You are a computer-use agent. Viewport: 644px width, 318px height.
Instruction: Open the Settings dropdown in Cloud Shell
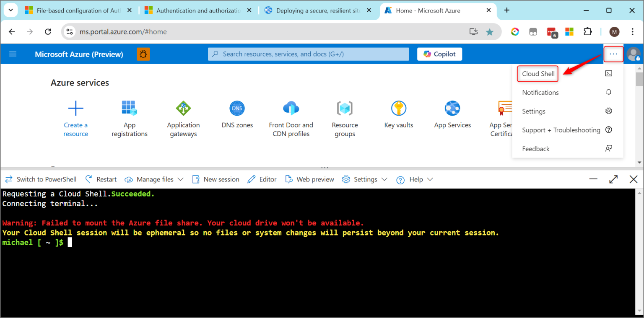(x=364, y=179)
